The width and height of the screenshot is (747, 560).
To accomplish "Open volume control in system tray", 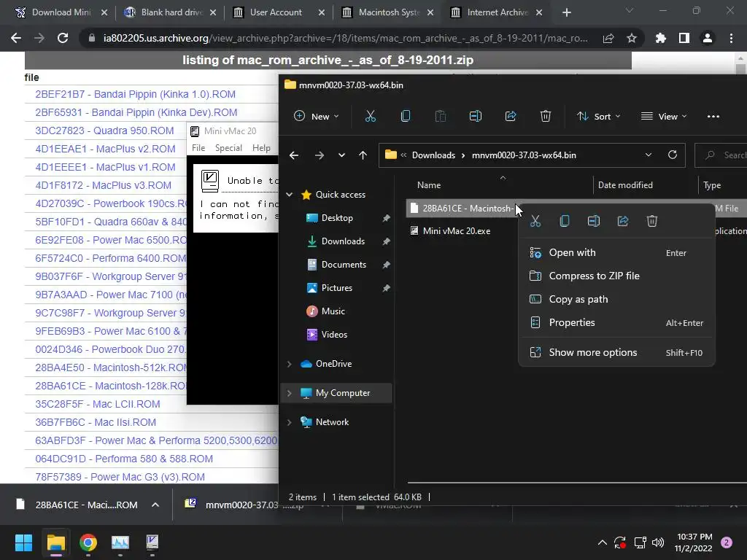I will pos(658,542).
